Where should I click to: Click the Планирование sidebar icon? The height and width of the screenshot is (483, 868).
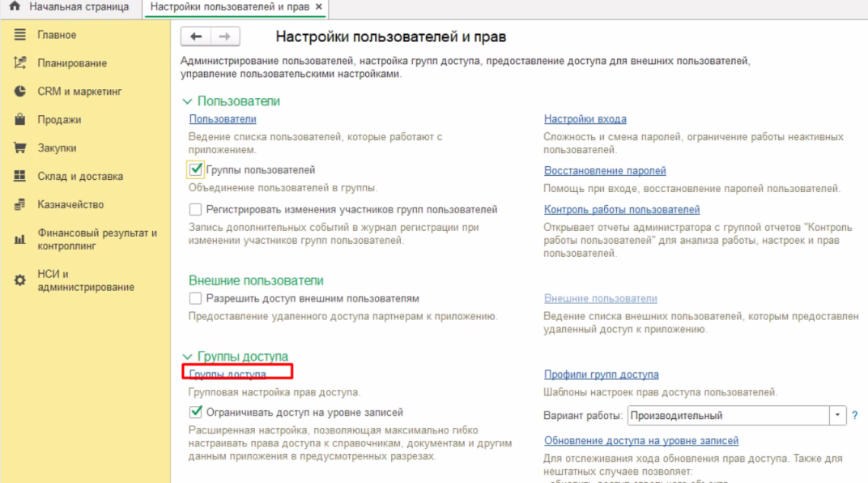point(20,63)
